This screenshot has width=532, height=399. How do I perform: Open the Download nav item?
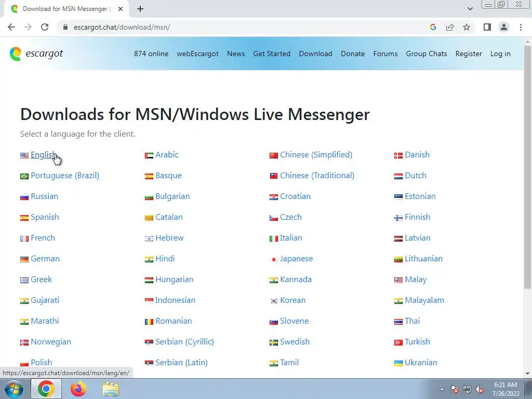pyautogui.click(x=315, y=54)
